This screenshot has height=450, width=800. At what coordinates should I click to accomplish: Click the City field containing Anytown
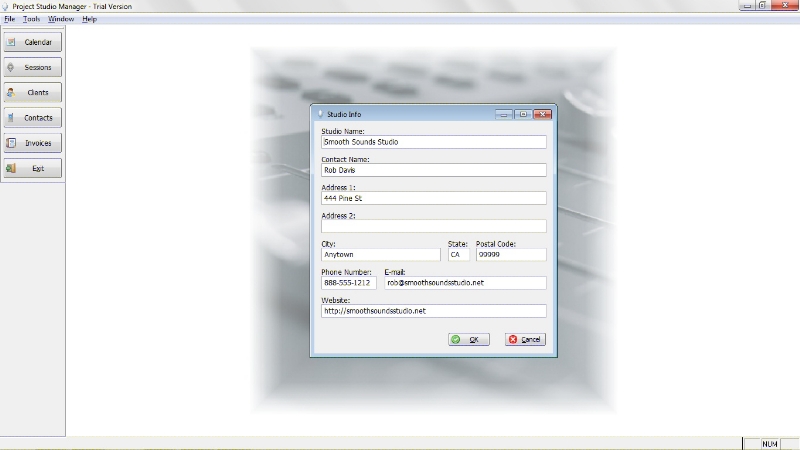pyautogui.click(x=380, y=255)
